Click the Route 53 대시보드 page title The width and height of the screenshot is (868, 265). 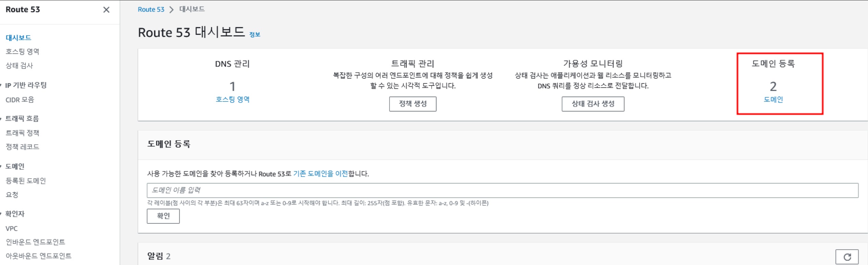tap(191, 32)
